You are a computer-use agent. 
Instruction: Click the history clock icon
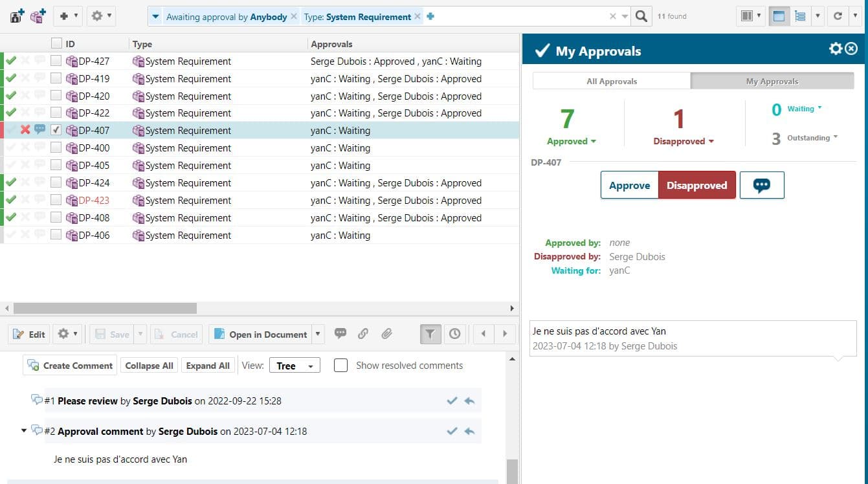pos(455,334)
